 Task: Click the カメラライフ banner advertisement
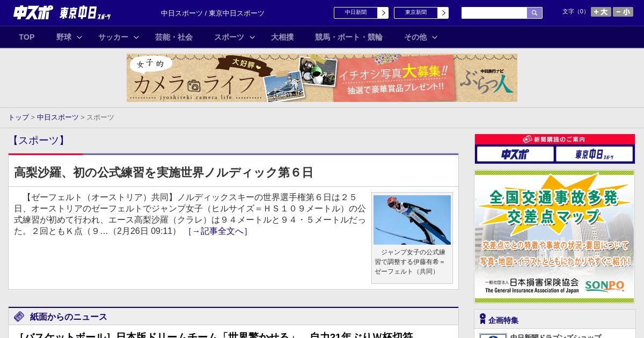[322, 78]
